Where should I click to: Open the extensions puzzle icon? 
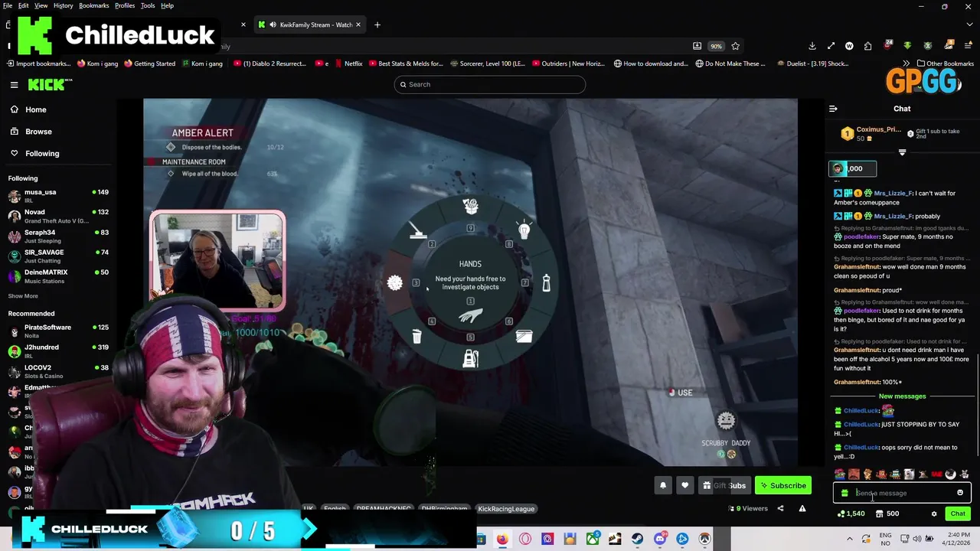pyautogui.click(x=867, y=46)
